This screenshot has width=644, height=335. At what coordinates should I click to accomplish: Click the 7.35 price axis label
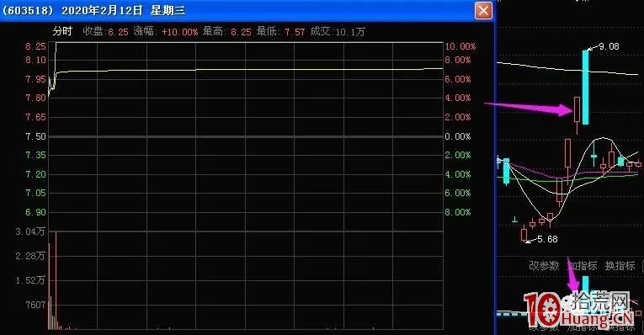(35, 155)
